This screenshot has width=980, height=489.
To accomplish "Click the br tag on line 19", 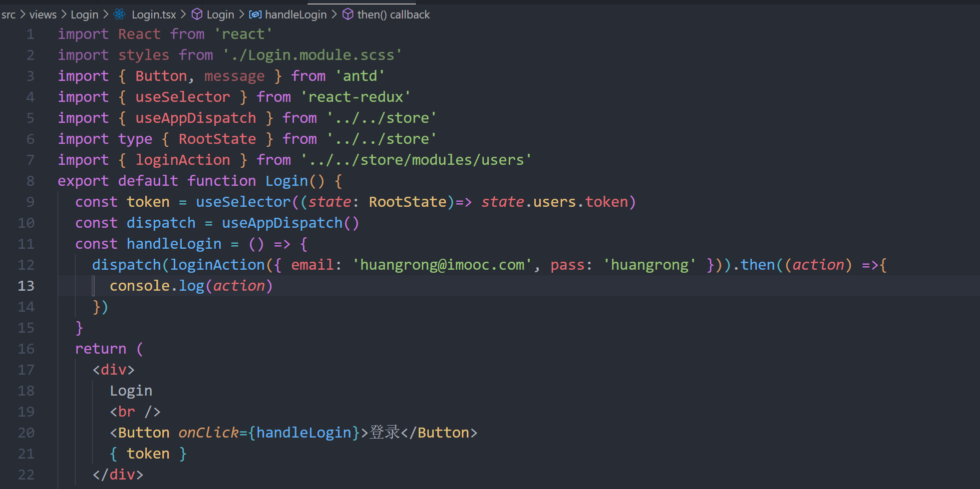I will pos(135,412).
